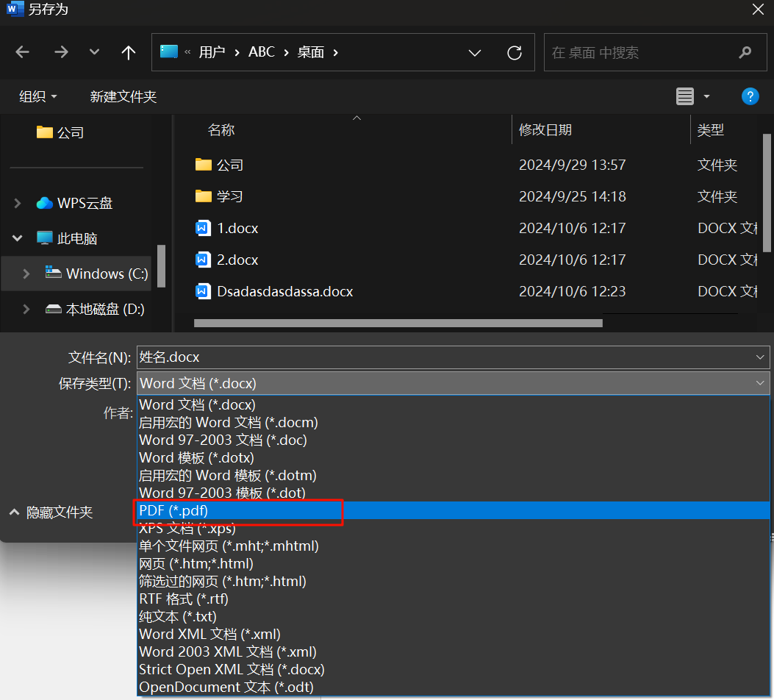Select 纯文本 (*.txt) from the type list
Viewport: 774px width, 700px height.
[x=178, y=616]
